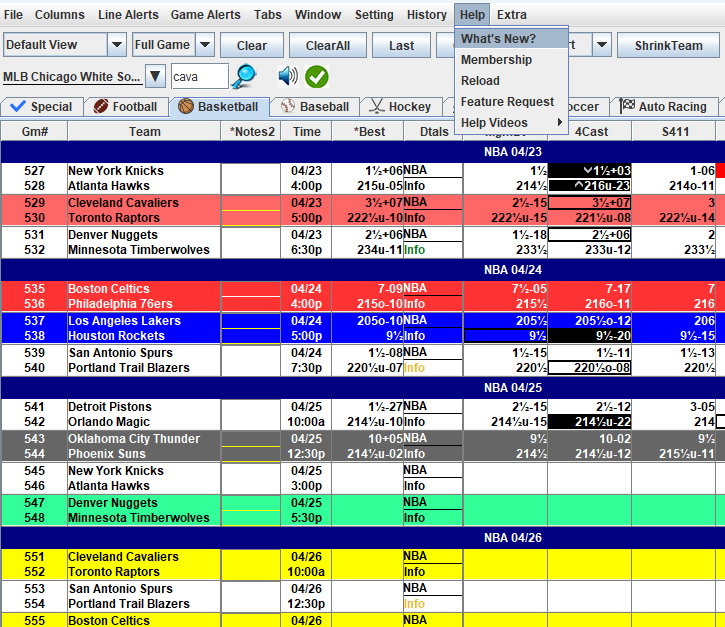Screen dimensions: 725x627
Task: Expand the MLB Chicago White Sox selector arrow
Action: pyautogui.click(x=155, y=76)
